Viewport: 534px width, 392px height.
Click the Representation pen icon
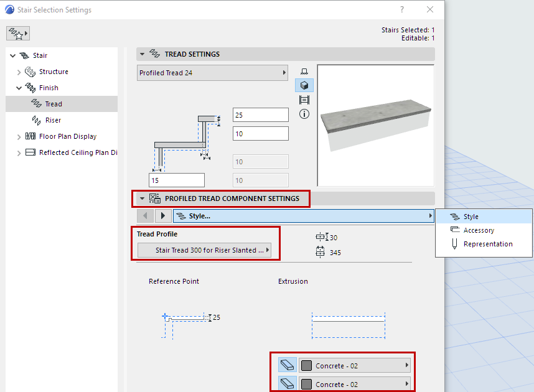click(454, 244)
